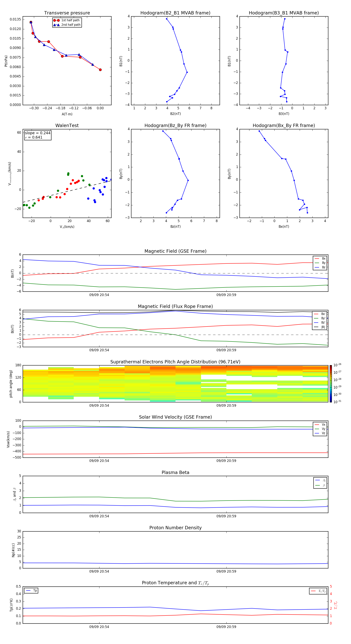This screenshot has width=351, height=644.
Task: Click 'B3(nT)' x-axis label
Action: click(x=284, y=114)
